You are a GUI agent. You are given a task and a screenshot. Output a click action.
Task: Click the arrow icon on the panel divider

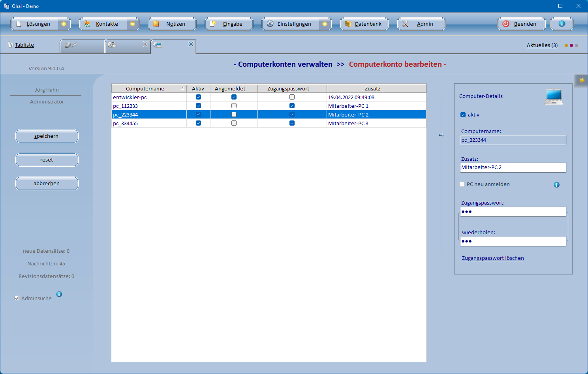tap(441, 135)
